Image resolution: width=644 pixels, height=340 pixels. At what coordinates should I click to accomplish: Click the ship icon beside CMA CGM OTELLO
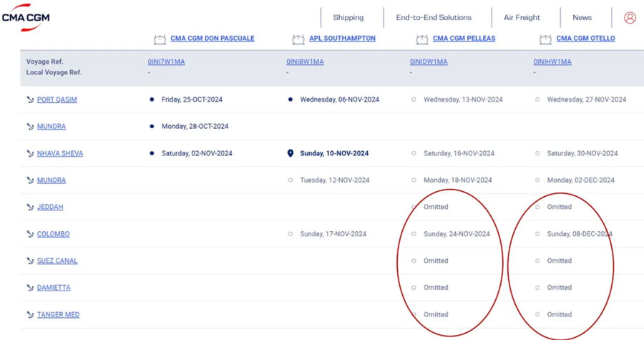click(x=545, y=39)
